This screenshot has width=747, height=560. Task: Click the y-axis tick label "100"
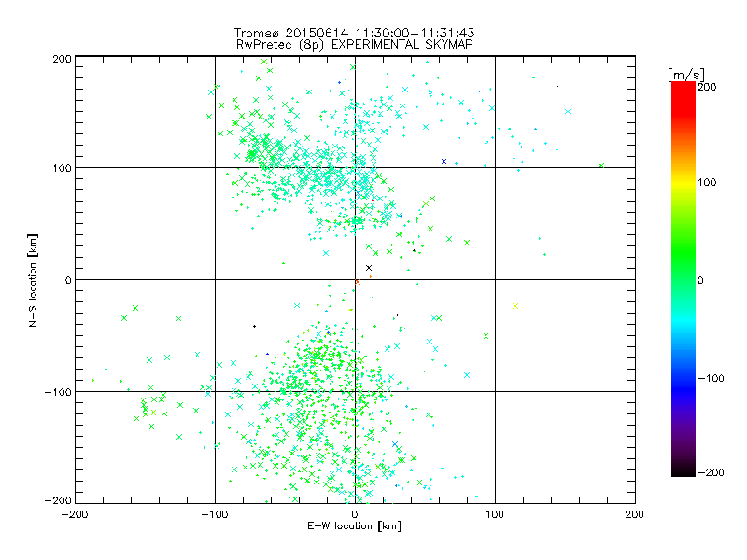click(62, 168)
